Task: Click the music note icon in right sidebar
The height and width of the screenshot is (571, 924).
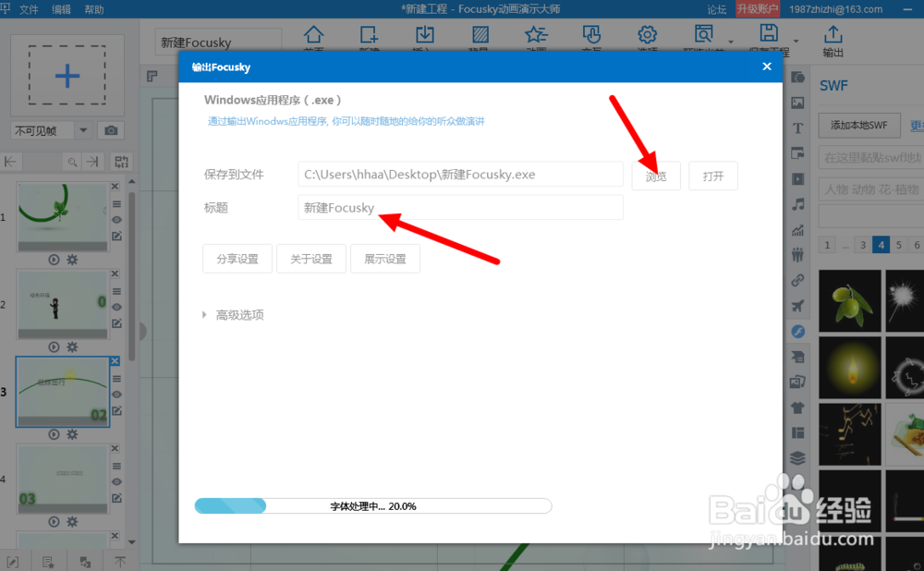Action: pos(797,204)
